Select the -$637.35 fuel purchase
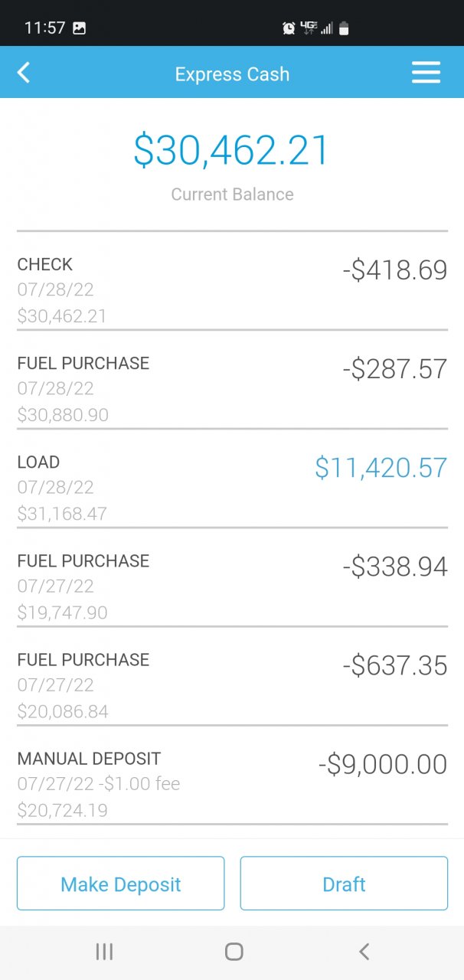Image resolution: width=464 pixels, height=980 pixels. click(232, 684)
